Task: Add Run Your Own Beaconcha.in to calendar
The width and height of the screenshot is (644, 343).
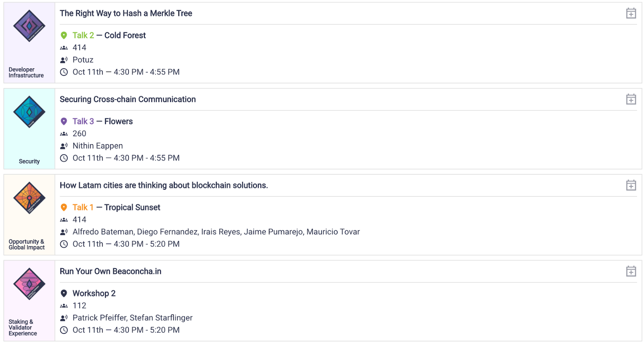Action: point(631,271)
